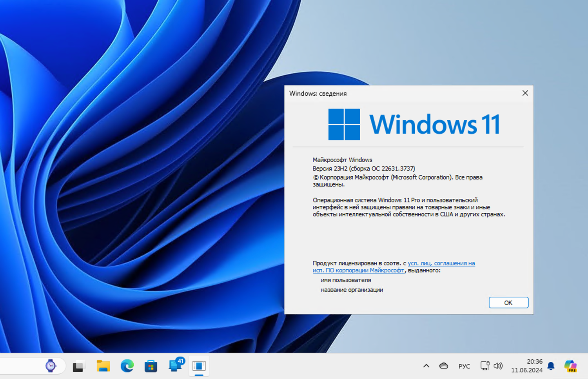The image size is (588, 379).
Task: Open the volume control in the tray
Action: click(498, 366)
